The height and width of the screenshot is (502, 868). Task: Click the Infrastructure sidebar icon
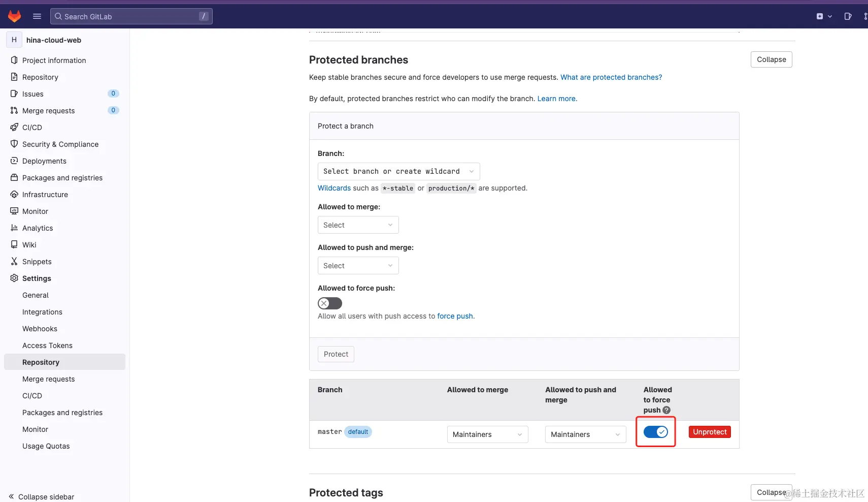point(14,194)
